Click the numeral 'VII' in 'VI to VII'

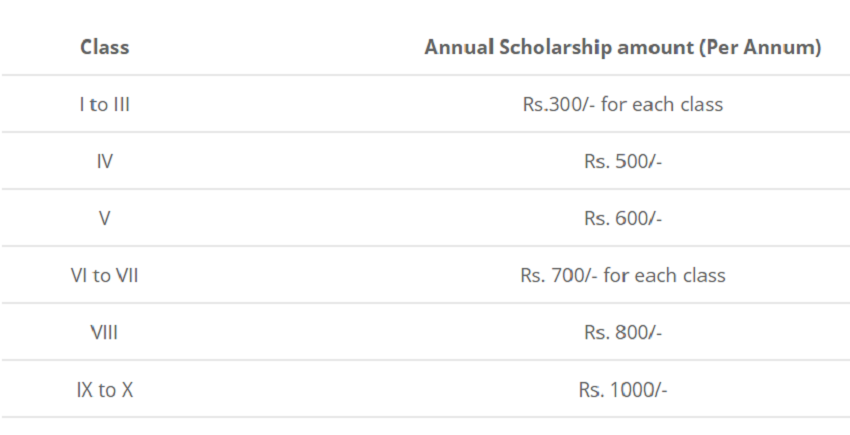[127, 275]
